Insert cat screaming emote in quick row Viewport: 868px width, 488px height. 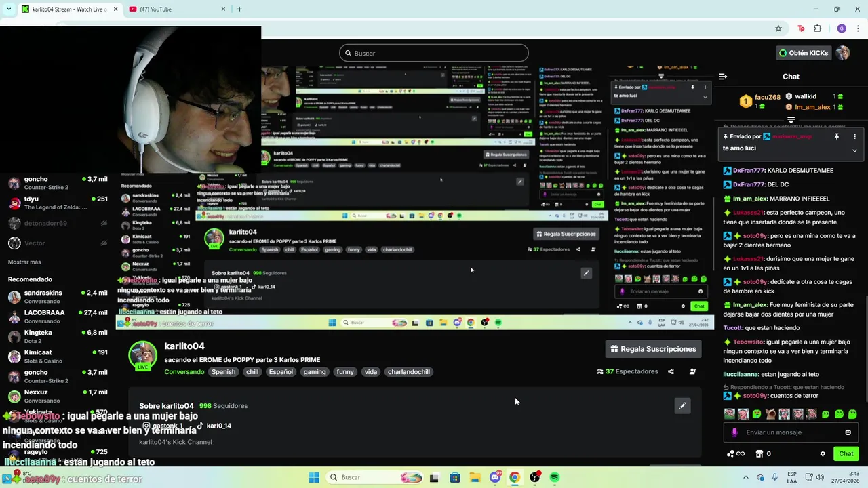pyautogui.click(x=770, y=413)
